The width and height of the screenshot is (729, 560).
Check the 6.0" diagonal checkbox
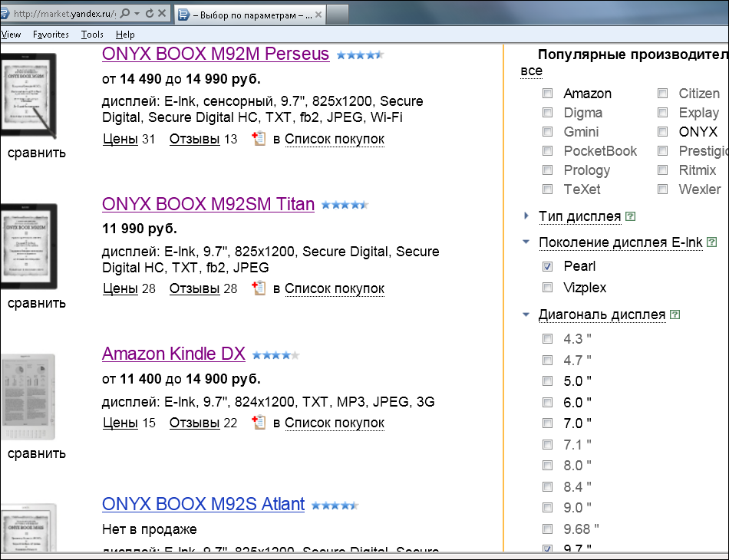[x=548, y=403]
